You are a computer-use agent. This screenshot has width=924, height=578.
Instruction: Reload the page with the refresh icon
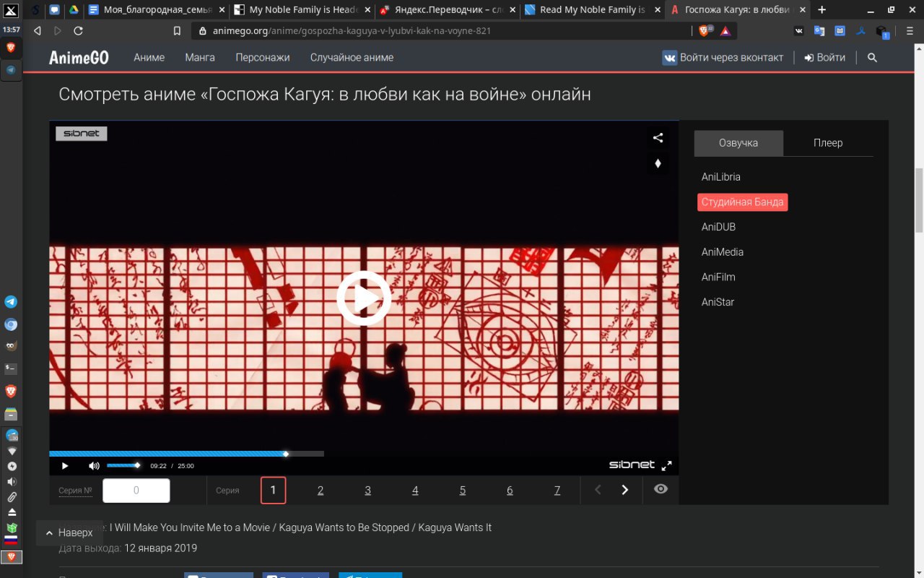[79, 31]
